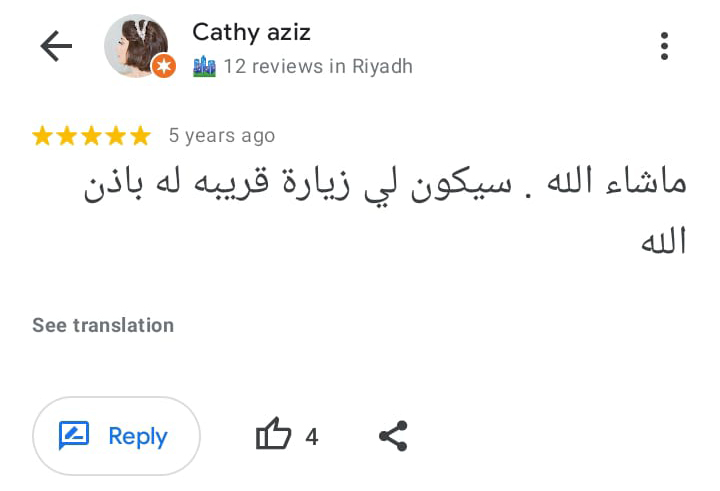
Task: Tap the last Arabic word on second line
Action: [663, 242]
